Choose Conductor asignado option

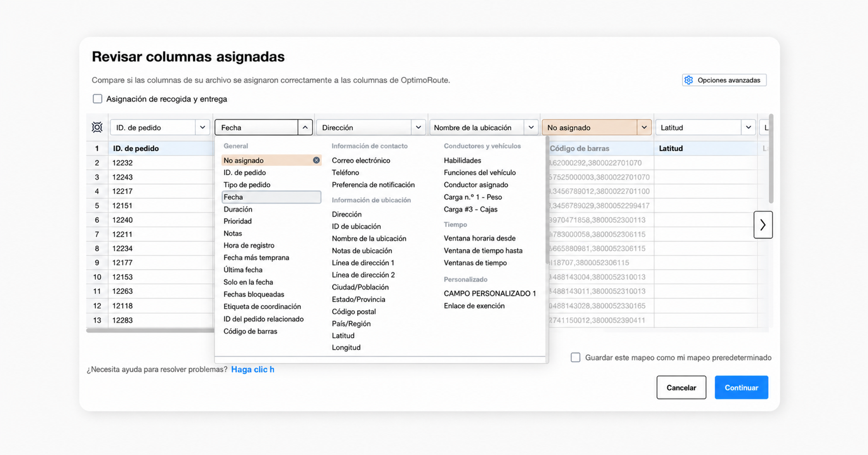pos(476,185)
